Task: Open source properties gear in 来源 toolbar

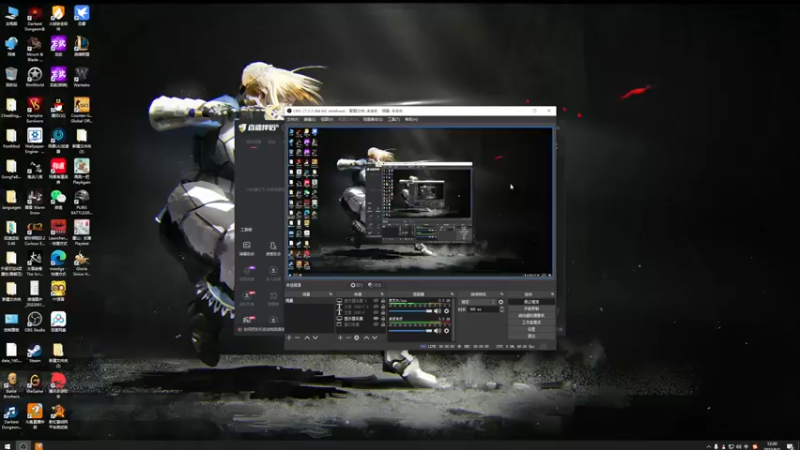Action: coord(357,338)
